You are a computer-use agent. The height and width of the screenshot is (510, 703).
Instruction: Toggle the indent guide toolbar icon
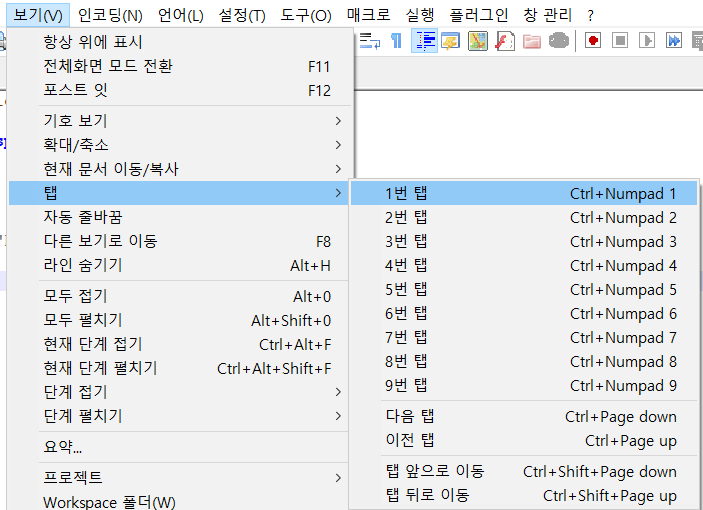pos(424,41)
